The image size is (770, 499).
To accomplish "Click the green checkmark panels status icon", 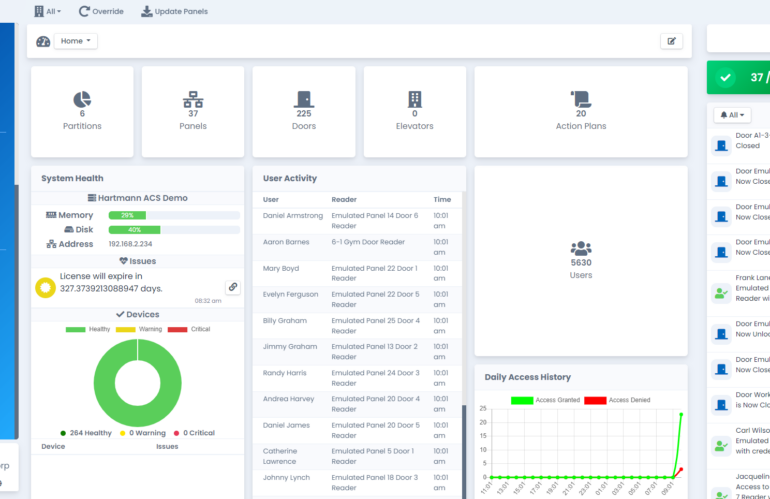I will point(725,78).
